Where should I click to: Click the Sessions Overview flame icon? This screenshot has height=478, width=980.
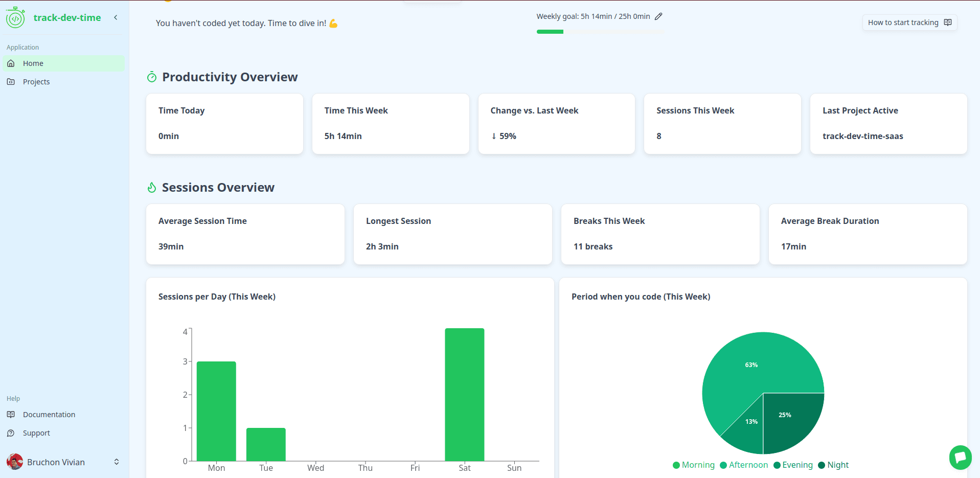tap(152, 188)
